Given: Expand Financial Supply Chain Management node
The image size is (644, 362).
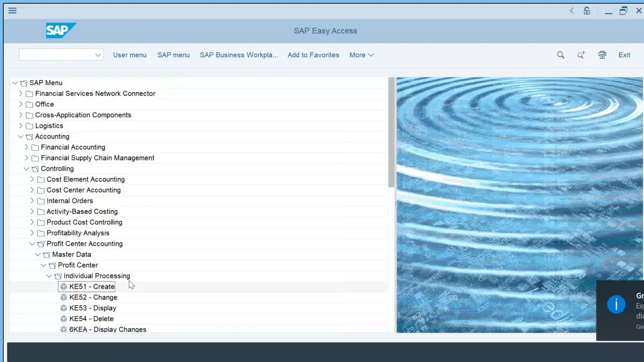Looking at the screenshot, I should (27, 158).
